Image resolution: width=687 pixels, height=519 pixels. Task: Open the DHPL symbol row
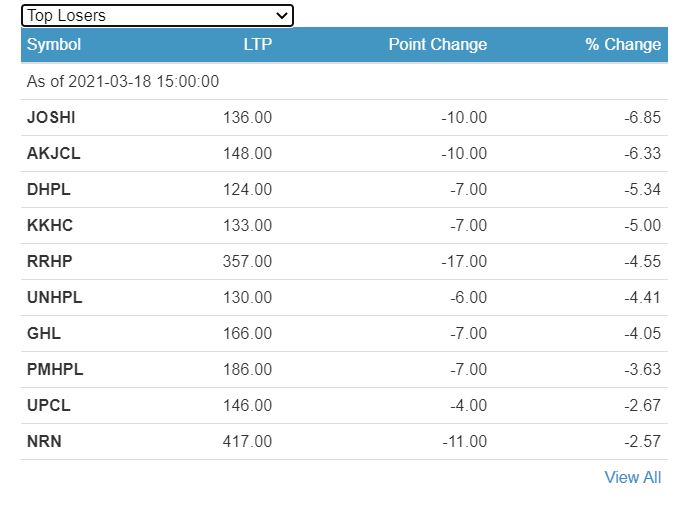pyautogui.click(x=49, y=189)
